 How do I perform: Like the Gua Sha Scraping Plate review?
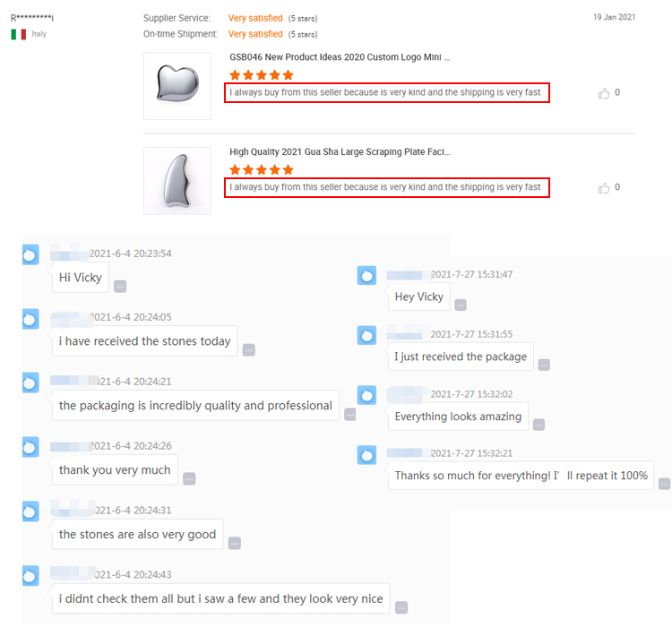click(603, 188)
